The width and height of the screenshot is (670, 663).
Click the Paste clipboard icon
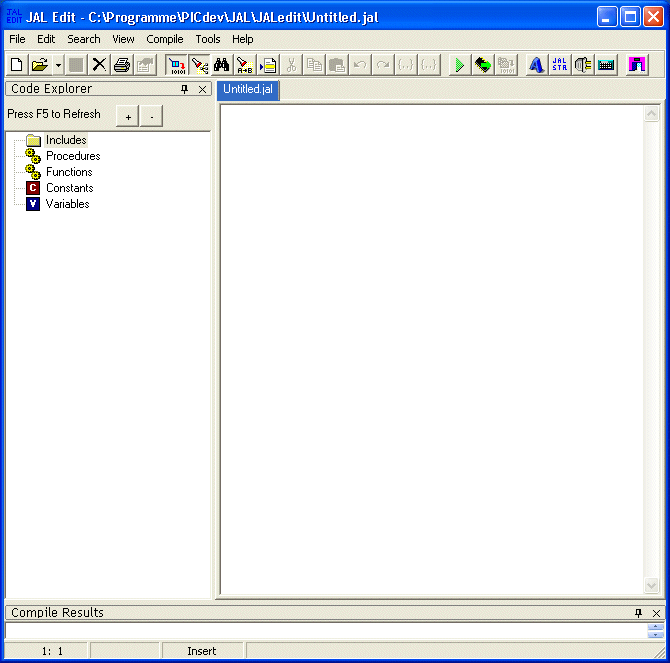coord(337,65)
